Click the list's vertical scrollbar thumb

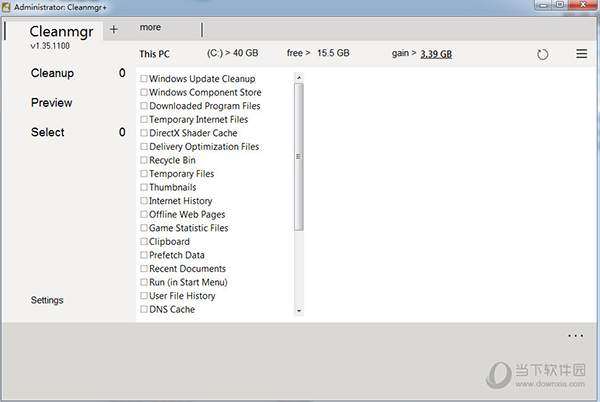pos(298,157)
